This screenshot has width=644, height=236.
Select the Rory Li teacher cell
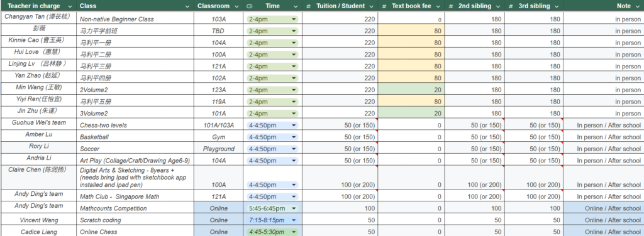click(x=38, y=148)
